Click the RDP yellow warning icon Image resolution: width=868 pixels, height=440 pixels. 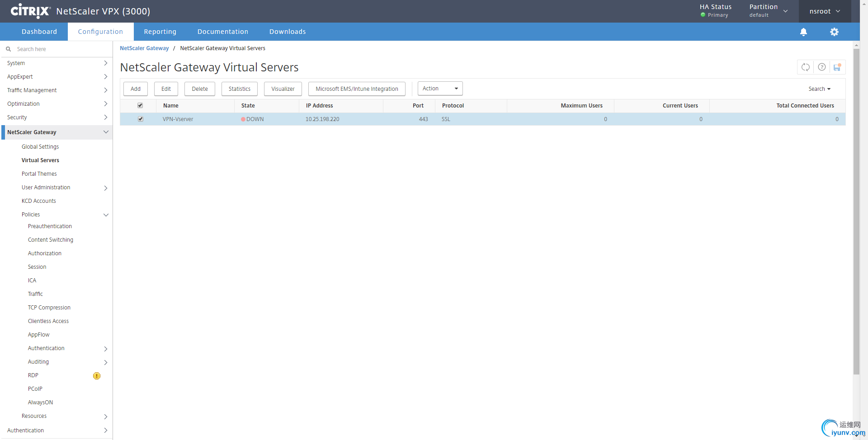pos(97,376)
